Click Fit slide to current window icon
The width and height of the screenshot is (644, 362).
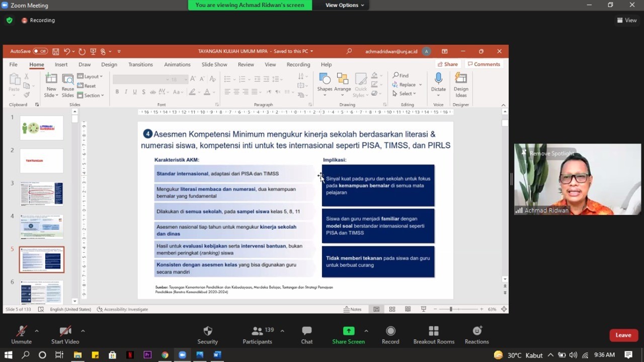[x=504, y=309]
